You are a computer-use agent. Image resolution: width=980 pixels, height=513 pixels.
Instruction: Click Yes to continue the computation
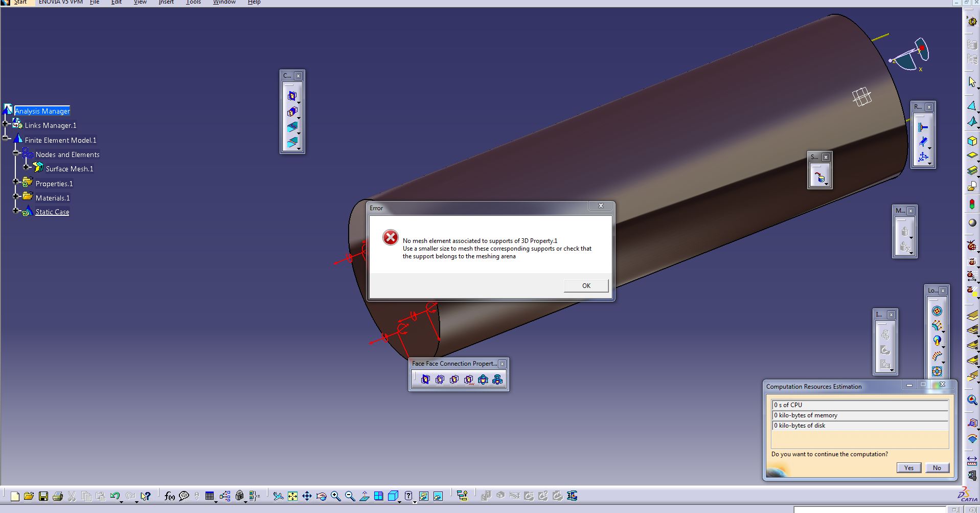click(908, 467)
